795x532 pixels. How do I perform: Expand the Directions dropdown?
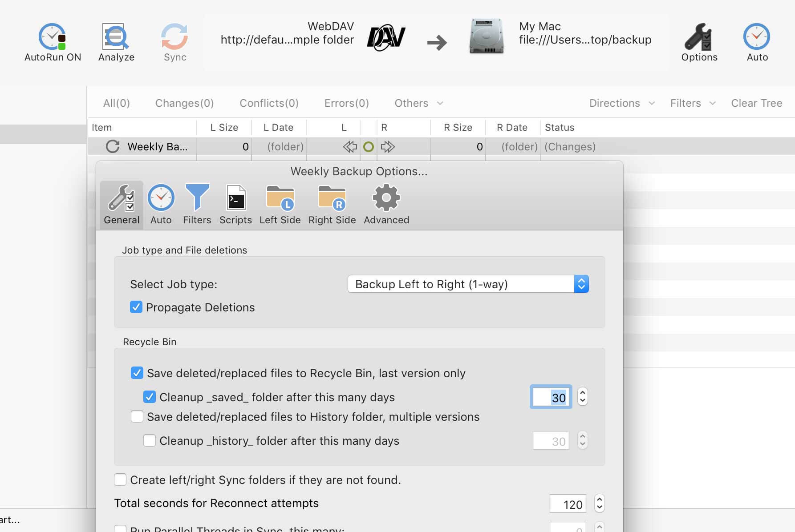(621, 103)
